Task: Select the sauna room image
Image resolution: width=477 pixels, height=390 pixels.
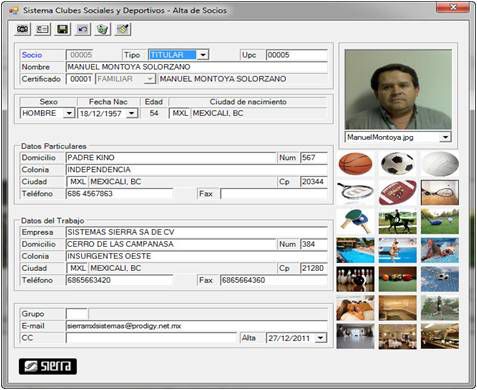Action: pyautogui.click(x=397, y=308)
